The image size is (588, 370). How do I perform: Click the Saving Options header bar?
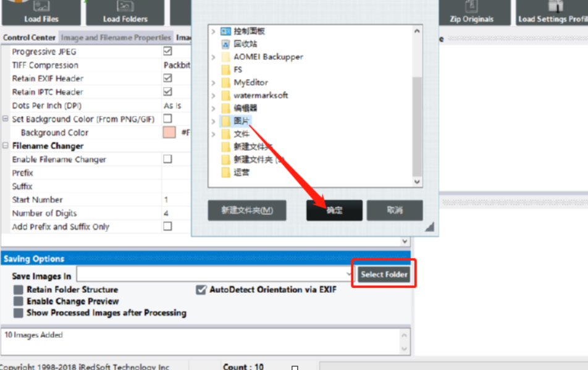206,259
